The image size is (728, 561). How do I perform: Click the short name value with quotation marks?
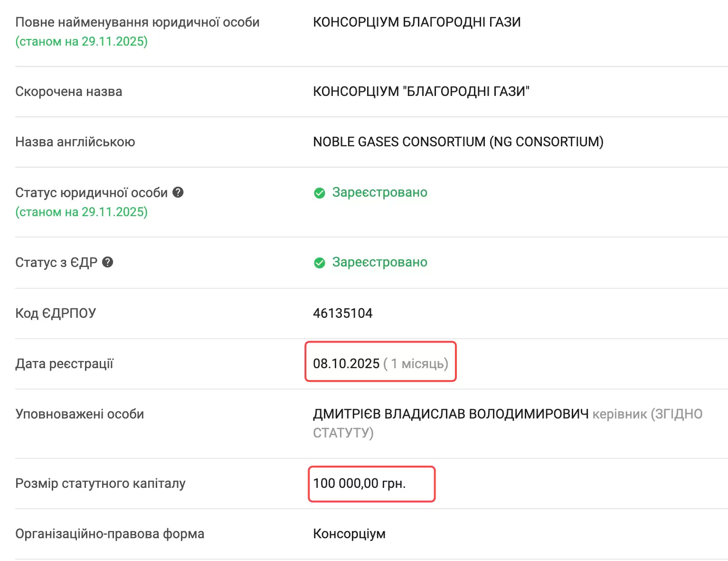pos(421,91)
